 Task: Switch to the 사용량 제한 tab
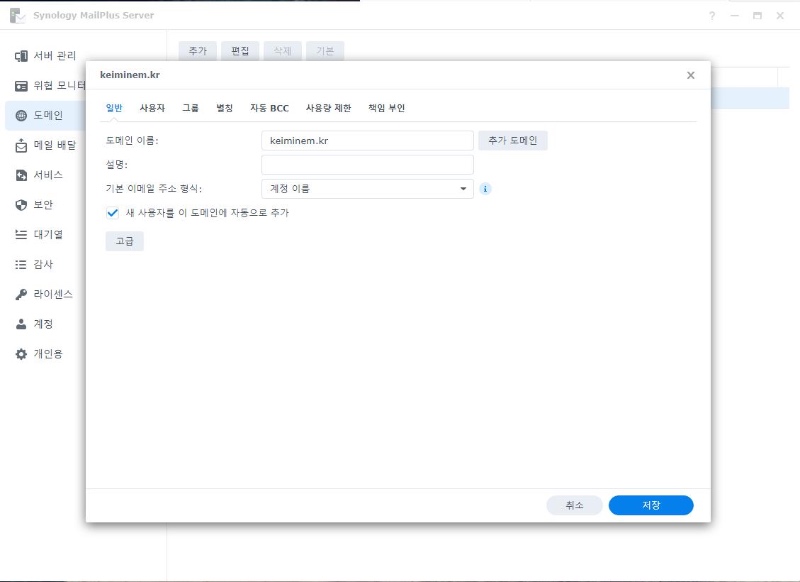(328, 108)
